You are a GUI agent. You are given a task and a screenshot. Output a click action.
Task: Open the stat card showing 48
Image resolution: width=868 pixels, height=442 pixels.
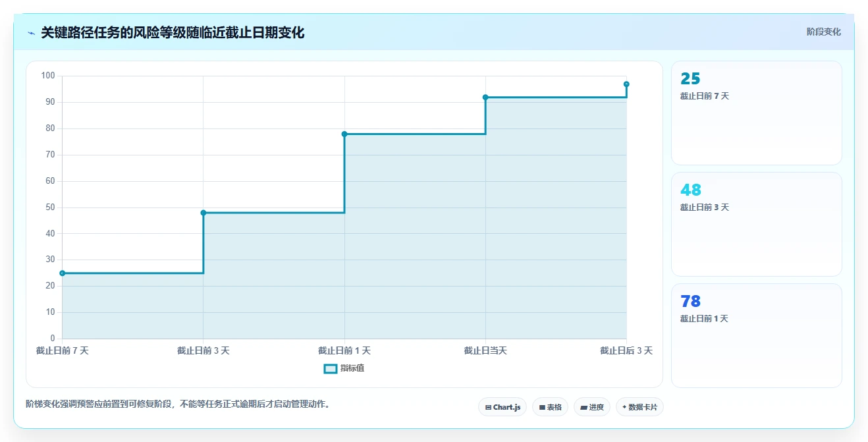[x=756, y=224]
